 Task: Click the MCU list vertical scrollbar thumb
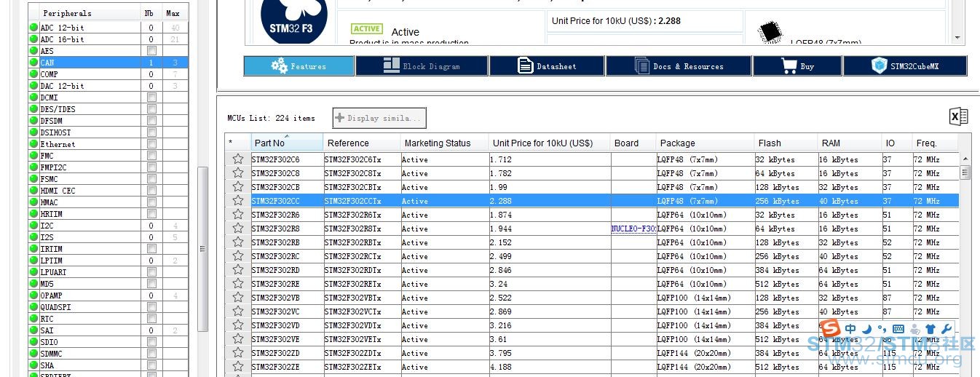click(x=965, y=173)
